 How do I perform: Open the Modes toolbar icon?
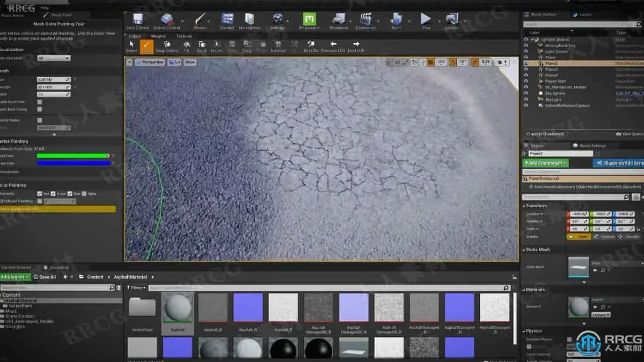[200, 21]
